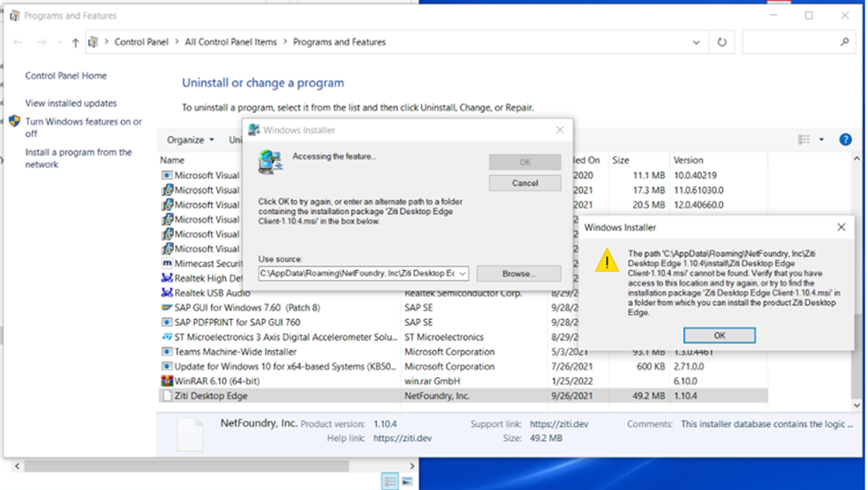Screen dimensions: 868x490
Task: Open the view options dropdown arrow
Action: click(822, 140)
